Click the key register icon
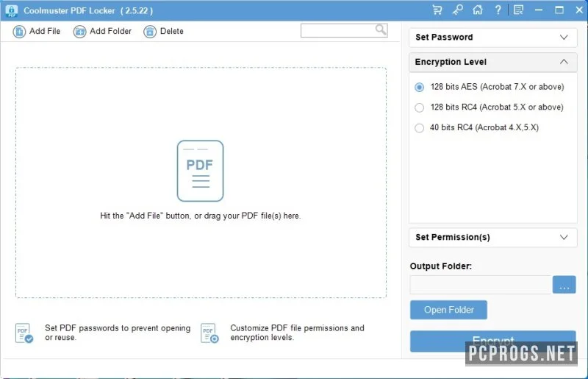This screenshot has height=379, width=588. [x=457, y=10]
